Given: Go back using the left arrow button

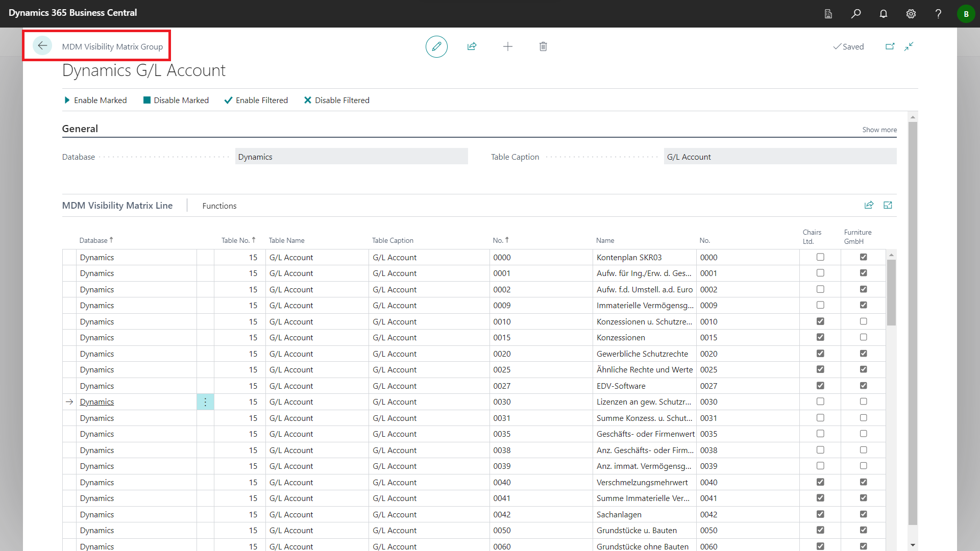Looking at the screenshot, I should [42, 46].
